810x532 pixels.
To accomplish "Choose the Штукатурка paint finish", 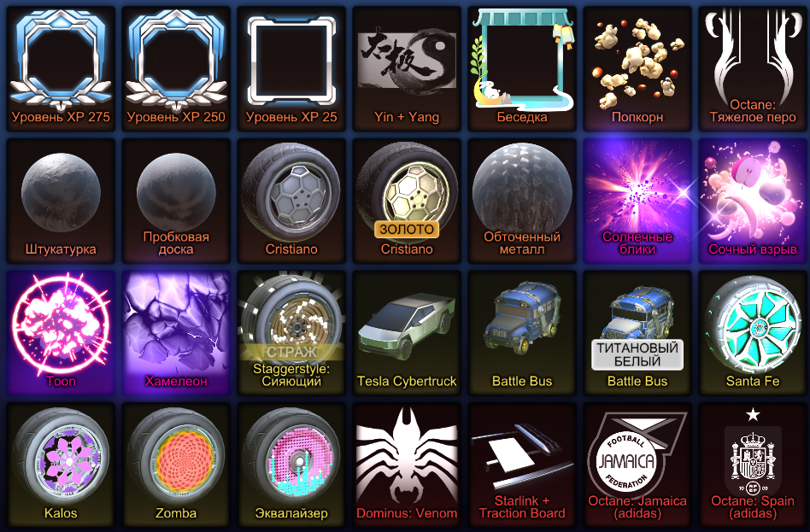I will click(x=61, y=201).
